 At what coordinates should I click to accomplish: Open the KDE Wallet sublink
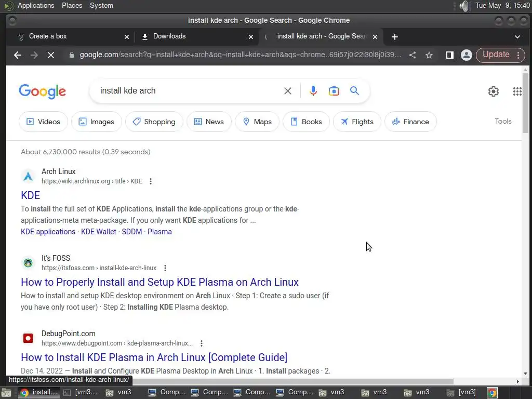99,232
